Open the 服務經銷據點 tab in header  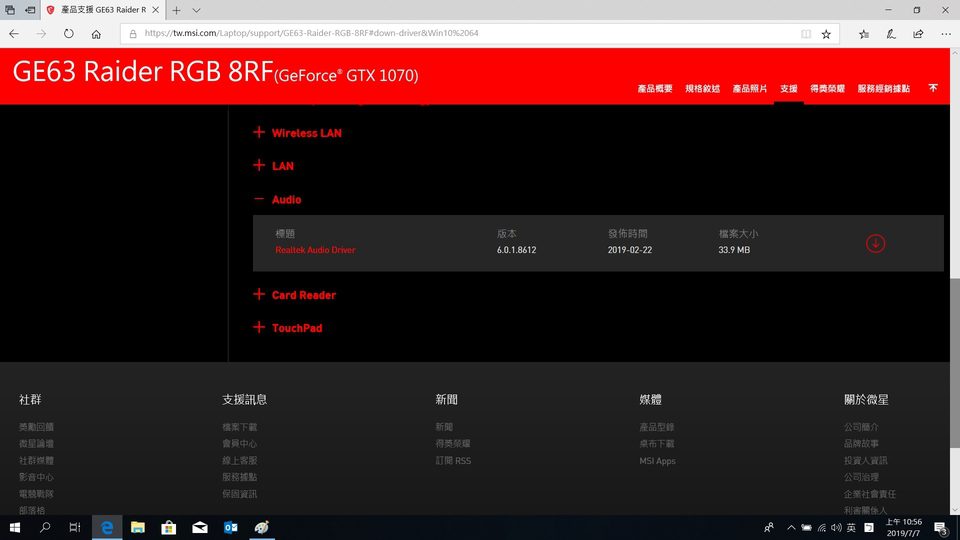[x=883, y=89]
